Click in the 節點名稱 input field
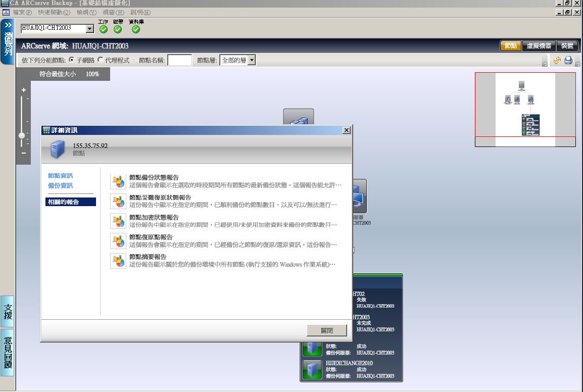 tap(179, 60)
